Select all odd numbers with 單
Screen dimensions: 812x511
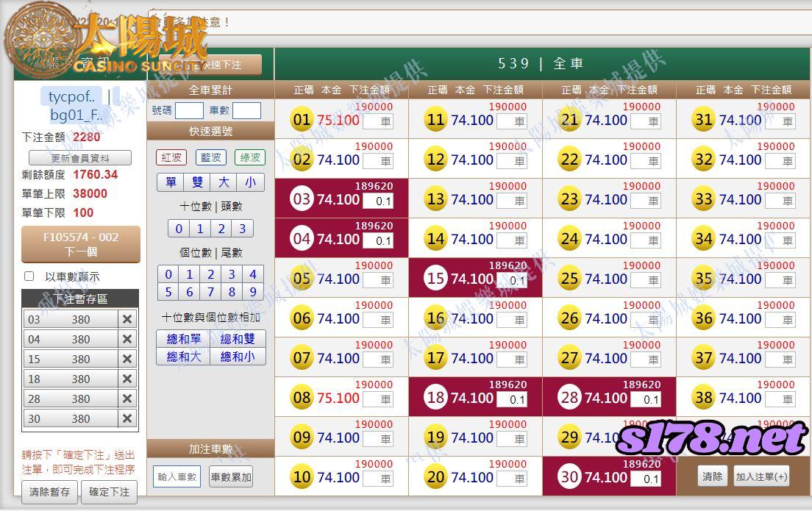pyautogui.click(x=171, y=182)
